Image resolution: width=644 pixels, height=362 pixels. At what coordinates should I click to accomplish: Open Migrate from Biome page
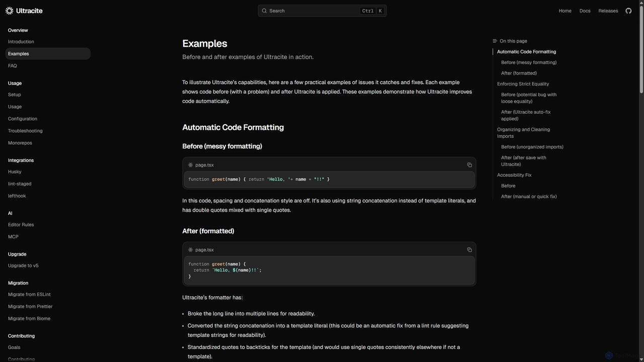tap(48, 319)
